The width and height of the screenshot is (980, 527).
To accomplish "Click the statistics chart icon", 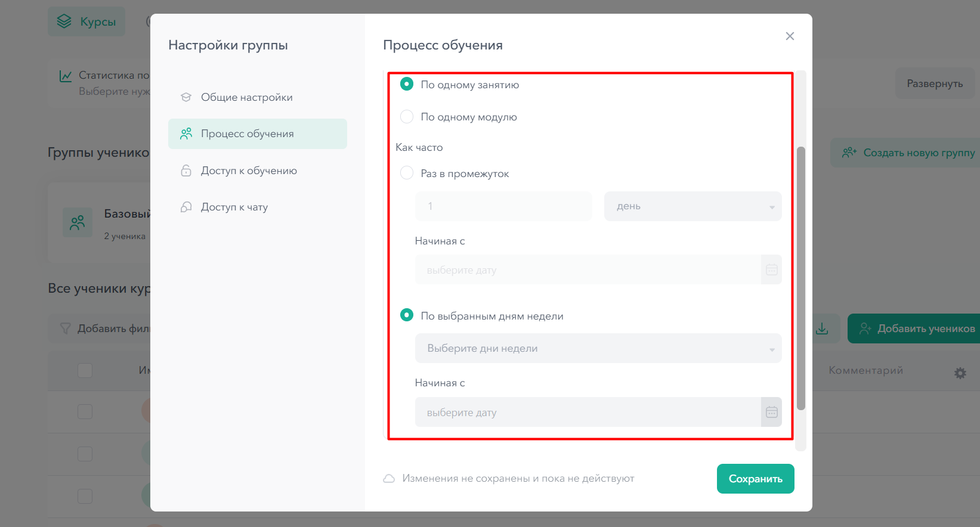I will [x=66, y=76].
